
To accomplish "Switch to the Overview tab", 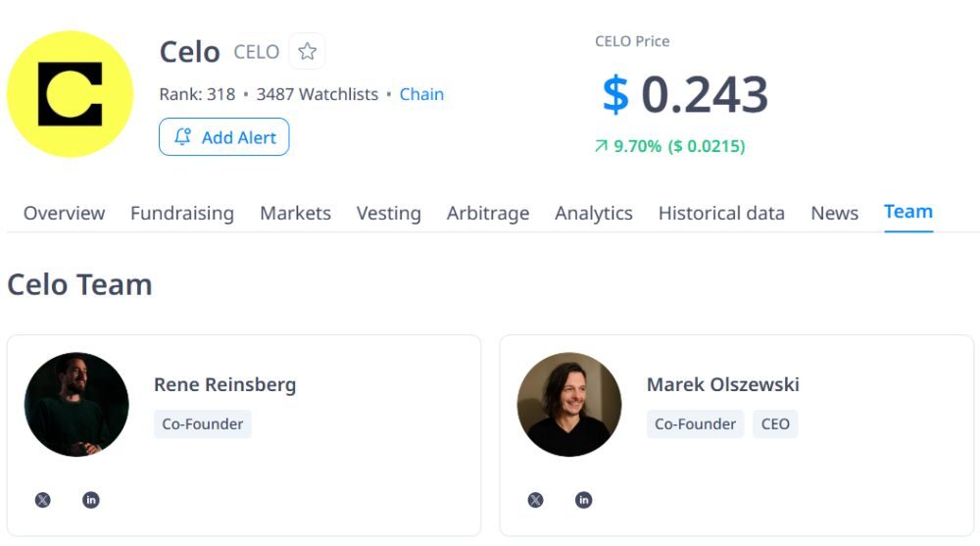I will pos(64,213).
